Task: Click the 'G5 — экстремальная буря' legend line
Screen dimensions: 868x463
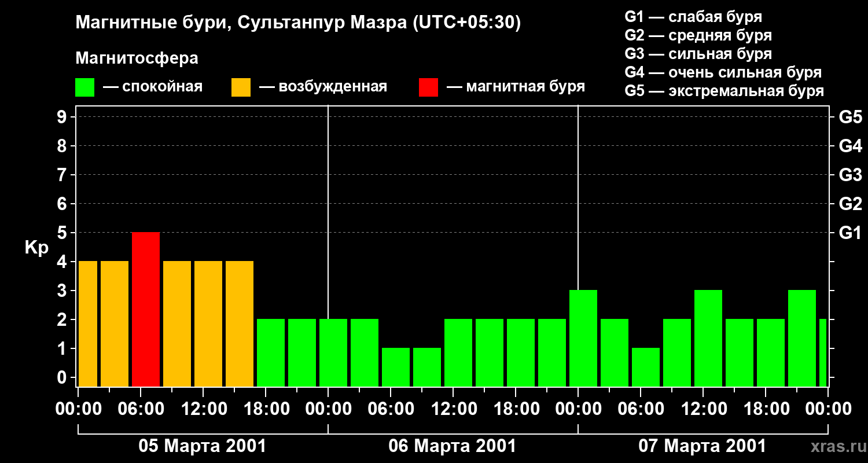Action: tap(724, 91)
